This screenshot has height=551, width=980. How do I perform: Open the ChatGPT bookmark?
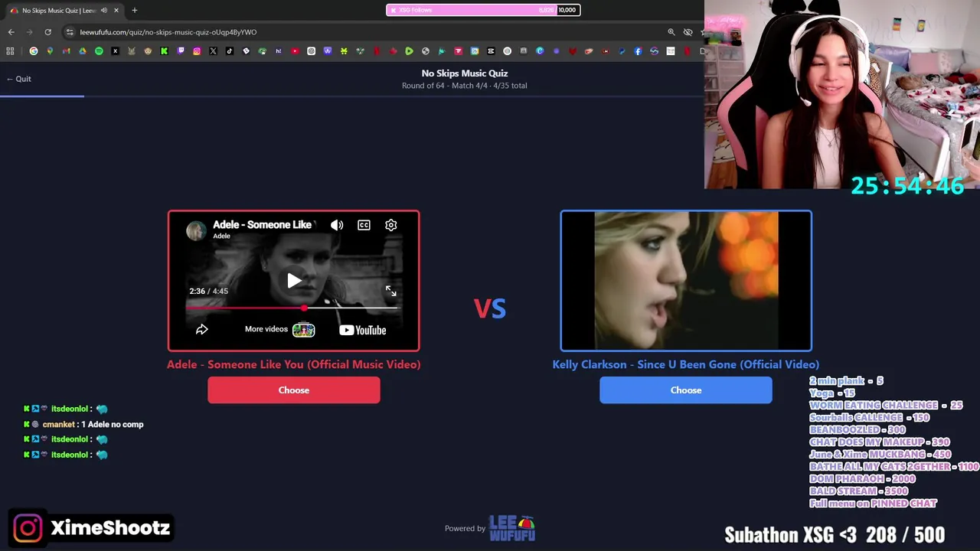[x=312, y=51]
